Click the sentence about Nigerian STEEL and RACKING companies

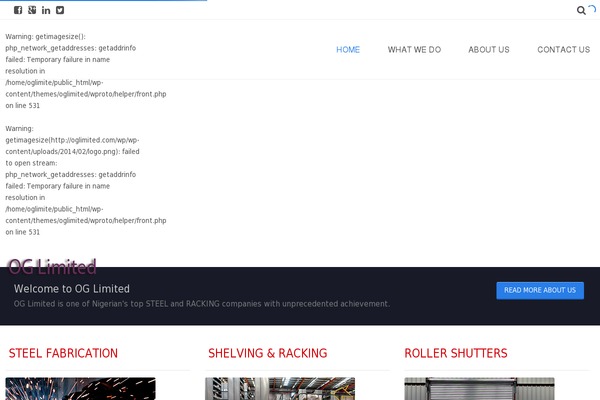(x=202, y=304)
